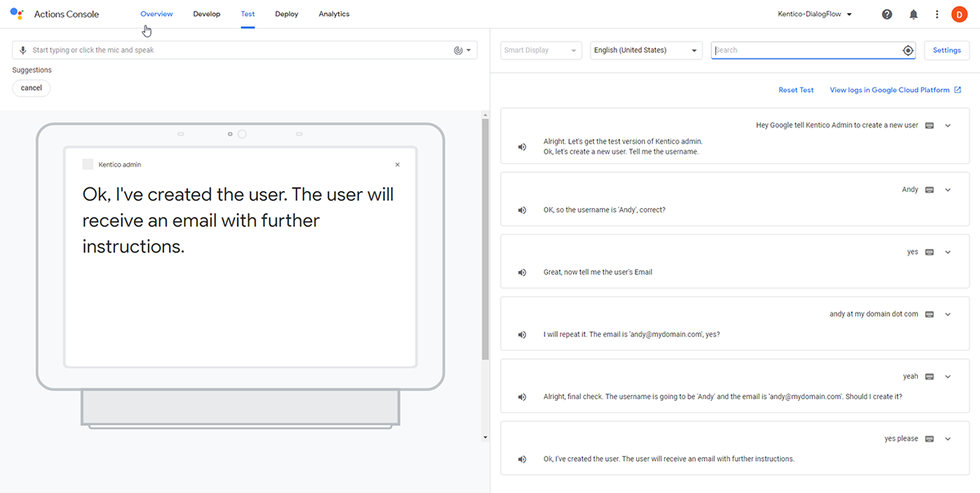
Task: Click keyboard icon beside 'andy at my domain'
Action: pos(929,314)
